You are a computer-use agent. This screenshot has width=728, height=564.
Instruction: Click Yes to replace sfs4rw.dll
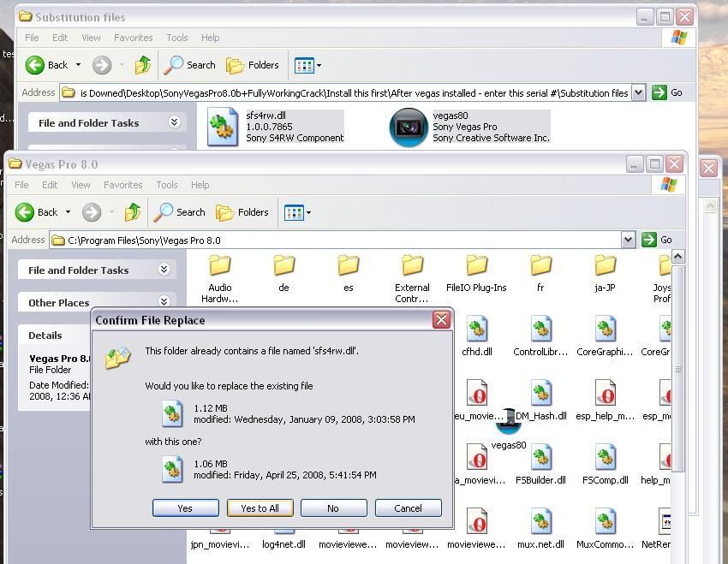point(185,508)
